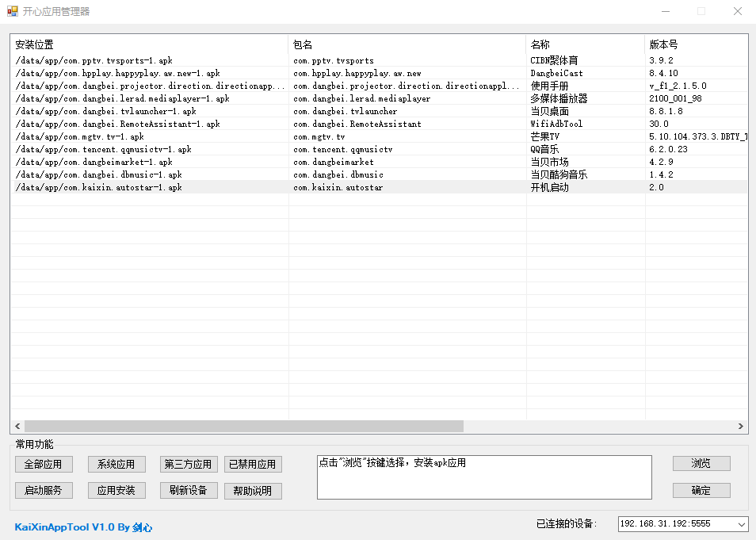Viewport: 756px width, 540px height.
Task: Click the 全部应用 button to list all apps
Action: click(x=44, y=464)
